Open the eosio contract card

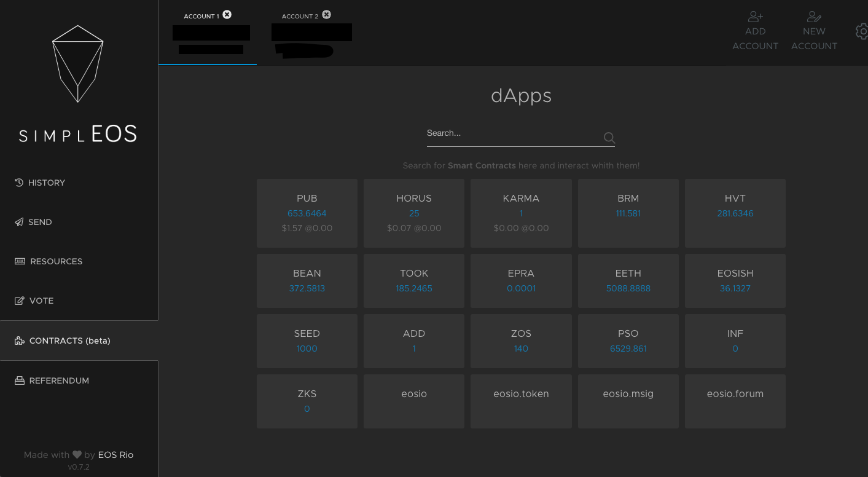click(x=414, y=401)
